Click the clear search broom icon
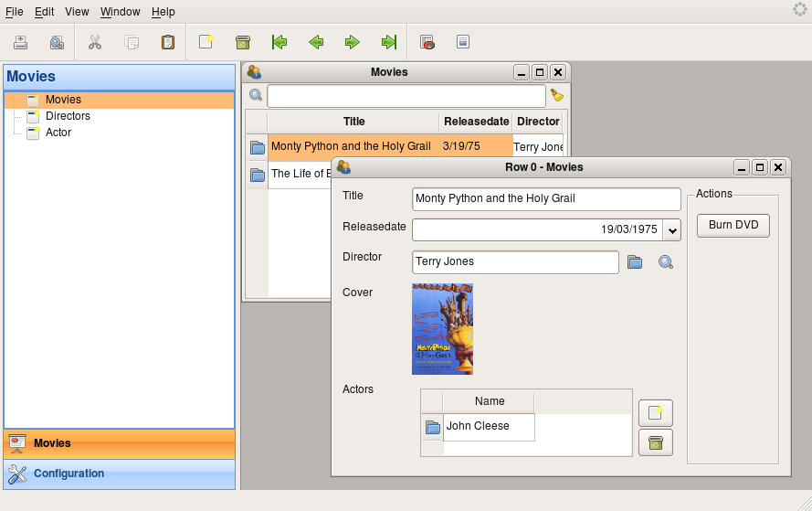Viewport: 812px width, 511px height. pos(556,95)
